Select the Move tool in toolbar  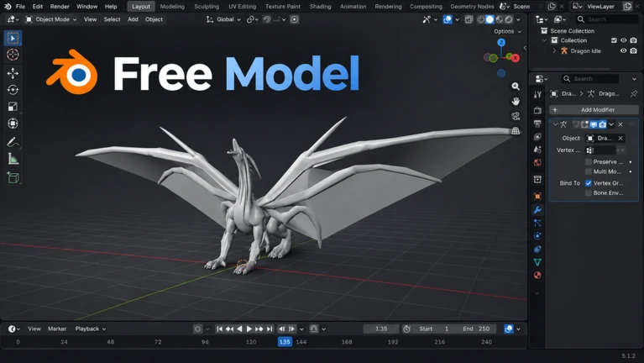(x=13, y=73)
